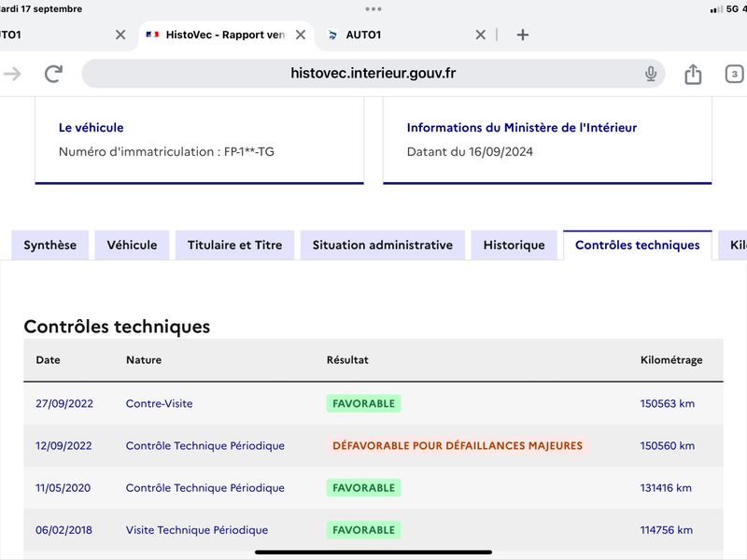This screenshot has height=560, width=747.
Task: Open the Synthèse tab
Action: [50, 245]
